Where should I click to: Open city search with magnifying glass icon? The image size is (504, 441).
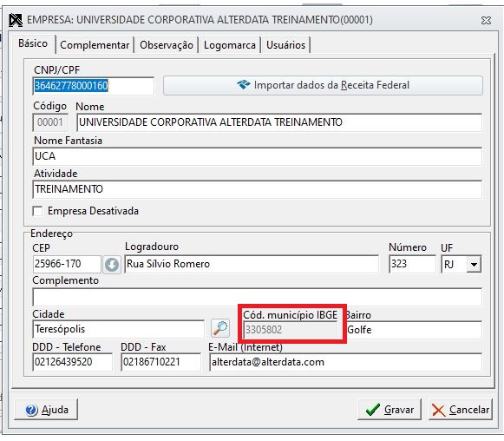pos(220,328)
